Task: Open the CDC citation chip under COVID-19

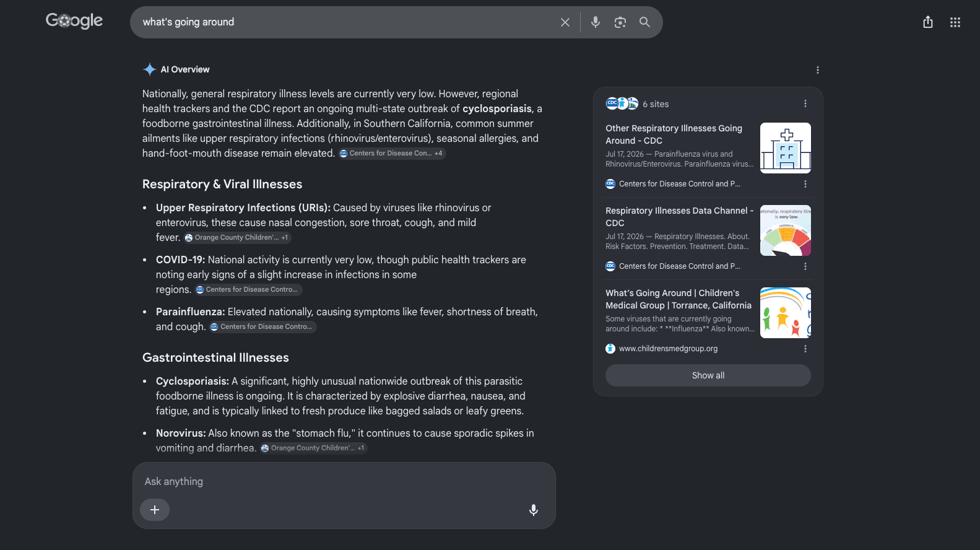Action: [x=248, y=290]
